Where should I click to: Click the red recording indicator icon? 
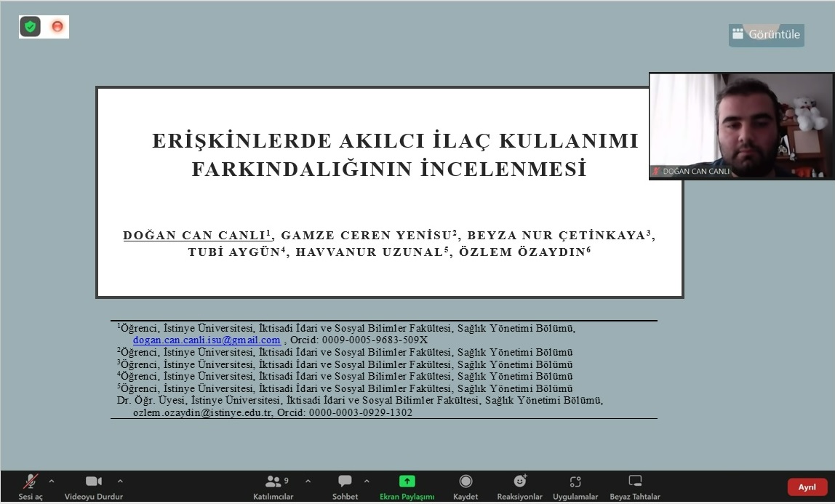(x=57, y=27)
